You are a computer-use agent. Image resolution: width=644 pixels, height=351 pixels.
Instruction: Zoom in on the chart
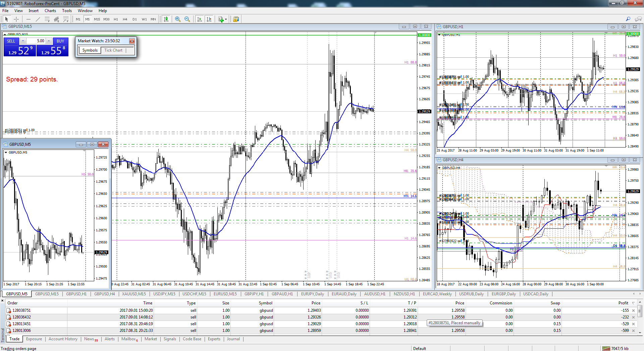178,19
